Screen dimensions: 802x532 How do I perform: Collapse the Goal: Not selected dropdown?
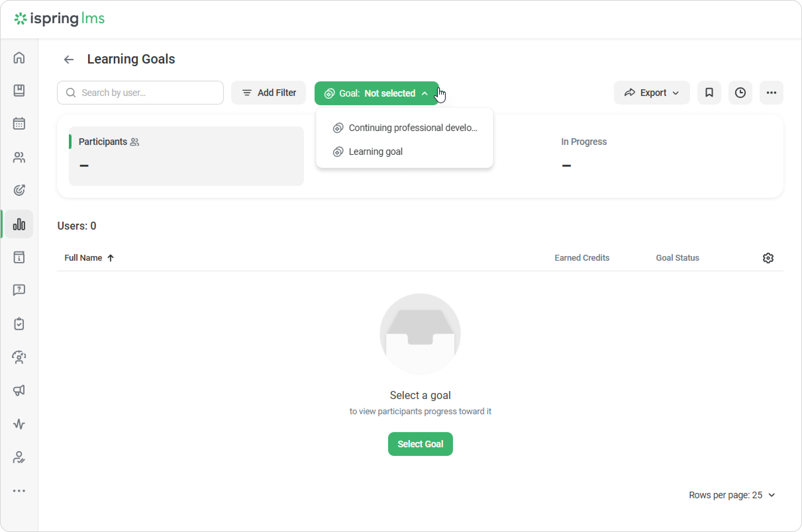[x=376, y=93]
